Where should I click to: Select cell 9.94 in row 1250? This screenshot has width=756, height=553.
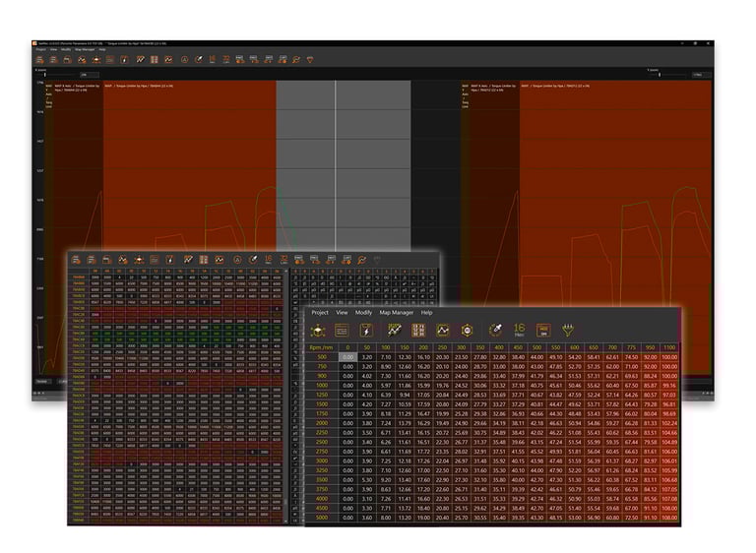[405, 395]
